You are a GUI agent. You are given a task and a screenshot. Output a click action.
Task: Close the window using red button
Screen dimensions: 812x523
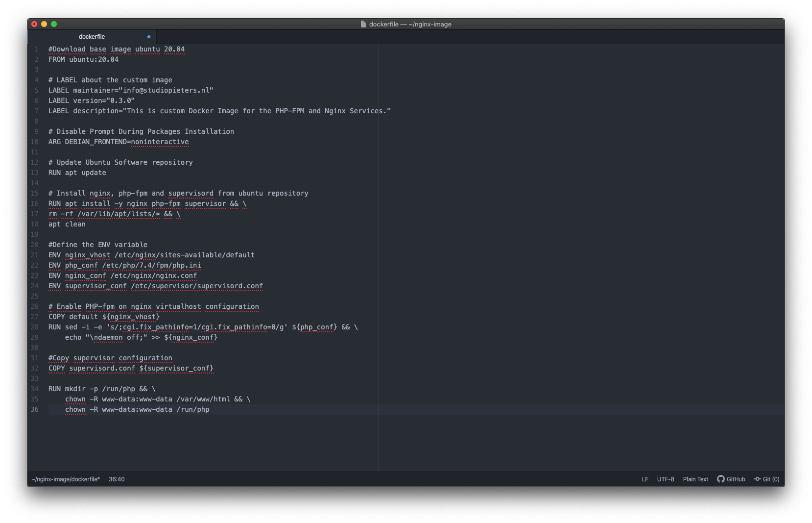click(x=34, y=24)
